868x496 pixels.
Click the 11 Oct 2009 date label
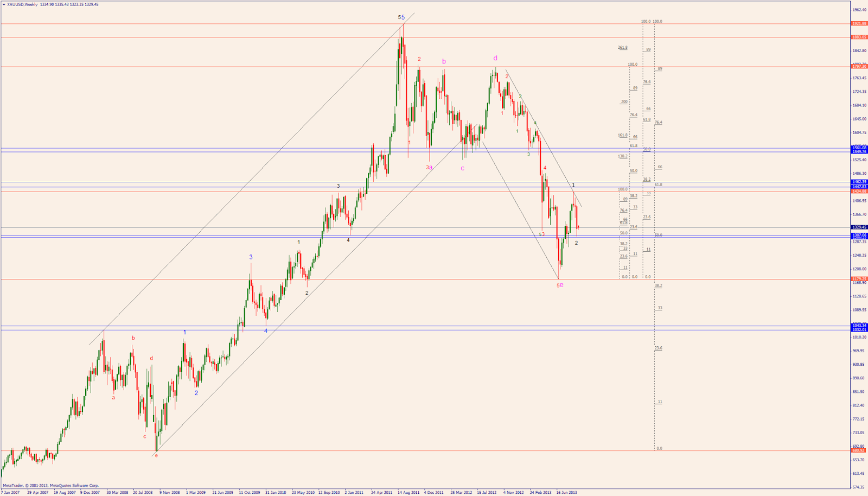(x=250, y=492)
